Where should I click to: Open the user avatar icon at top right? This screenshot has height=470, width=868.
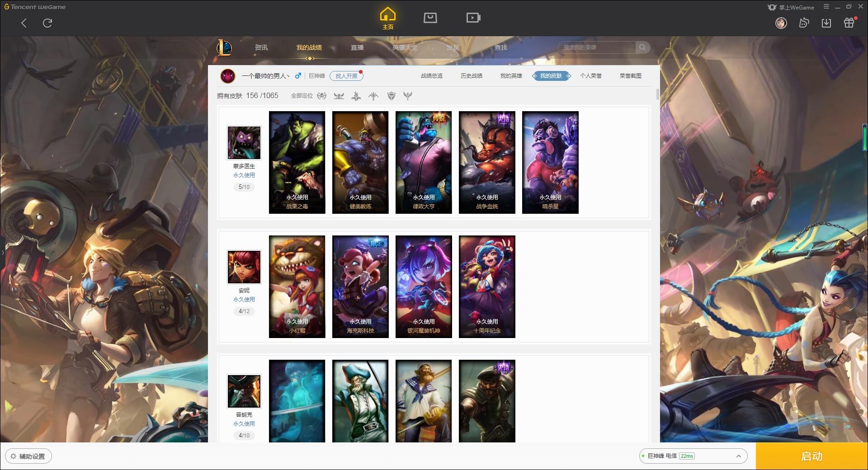point(781,23)
